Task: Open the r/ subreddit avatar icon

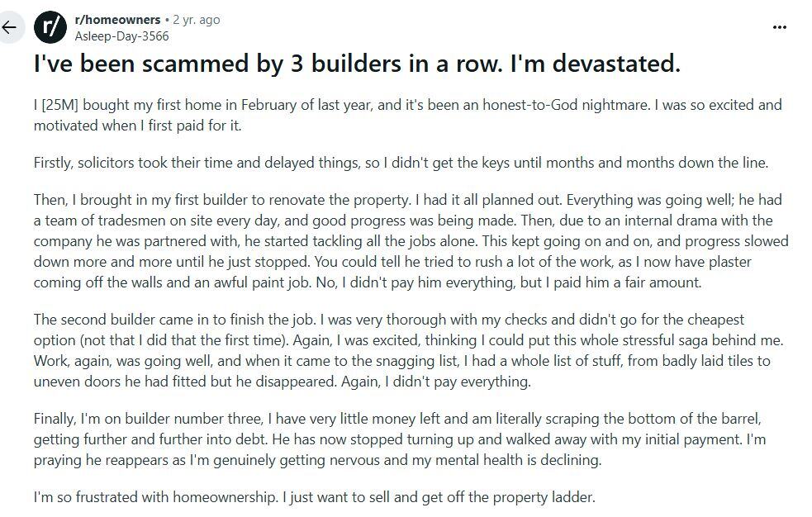Action: coord(50,27)
